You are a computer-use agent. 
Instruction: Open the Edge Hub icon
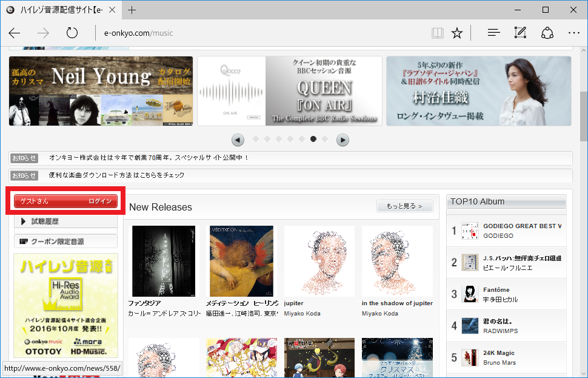pyautogui.click(x=493, y=33)
